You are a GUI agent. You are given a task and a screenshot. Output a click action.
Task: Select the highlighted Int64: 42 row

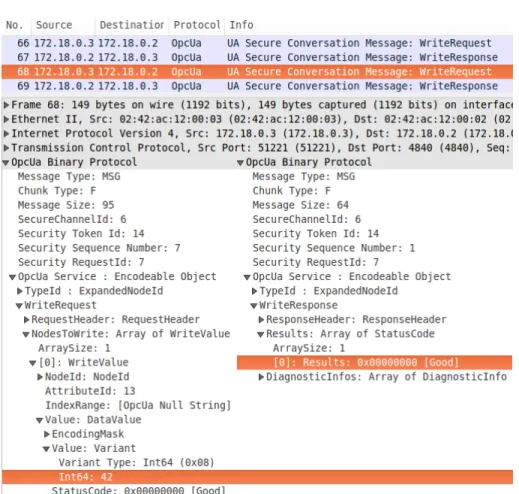tap(257, 477)
